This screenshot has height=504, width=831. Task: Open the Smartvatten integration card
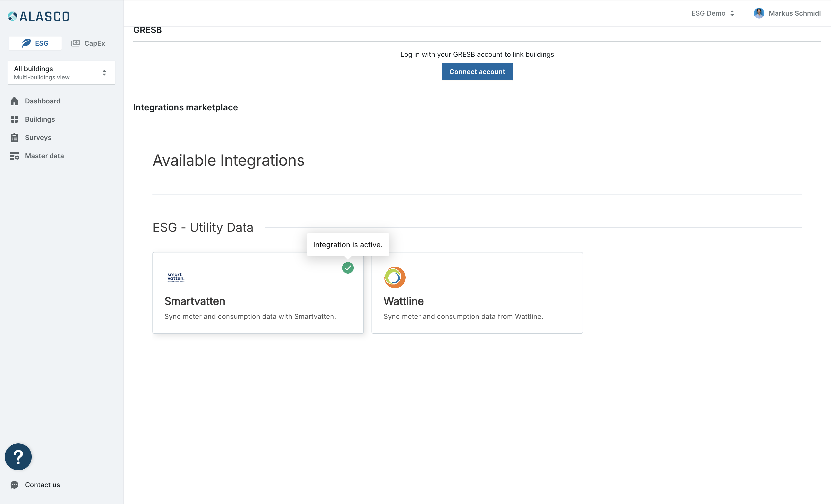coord(258,293)
